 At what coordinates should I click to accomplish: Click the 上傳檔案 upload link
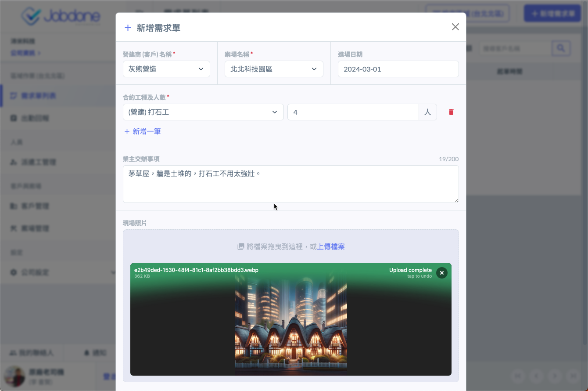331,247
